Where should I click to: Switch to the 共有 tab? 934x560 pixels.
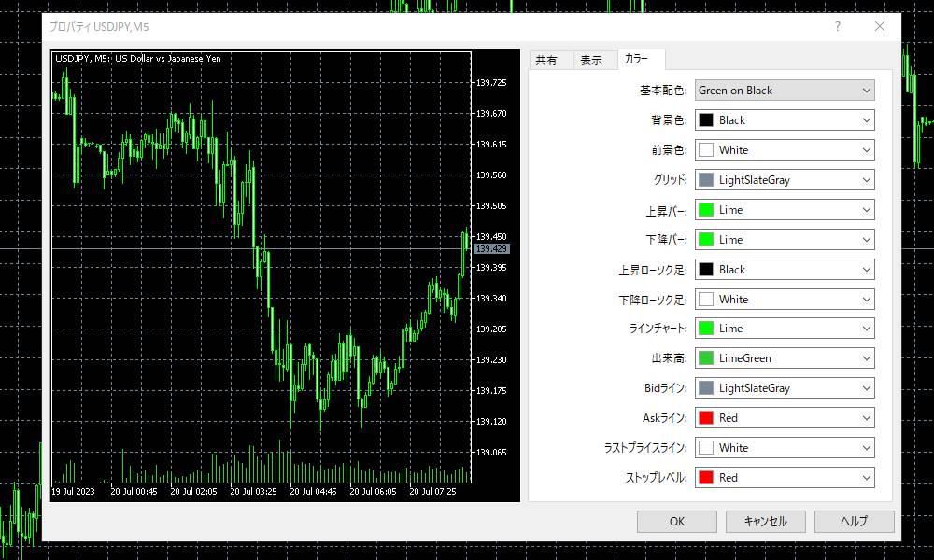(x=546, y=61)
